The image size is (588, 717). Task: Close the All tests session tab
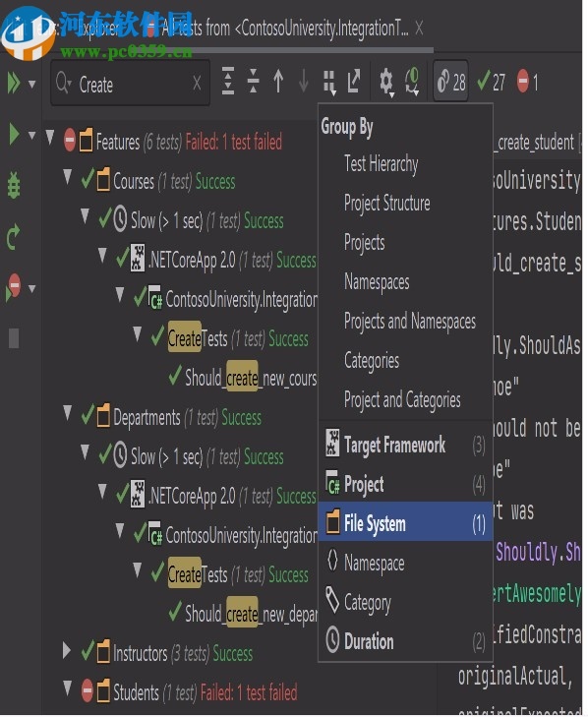419,29
